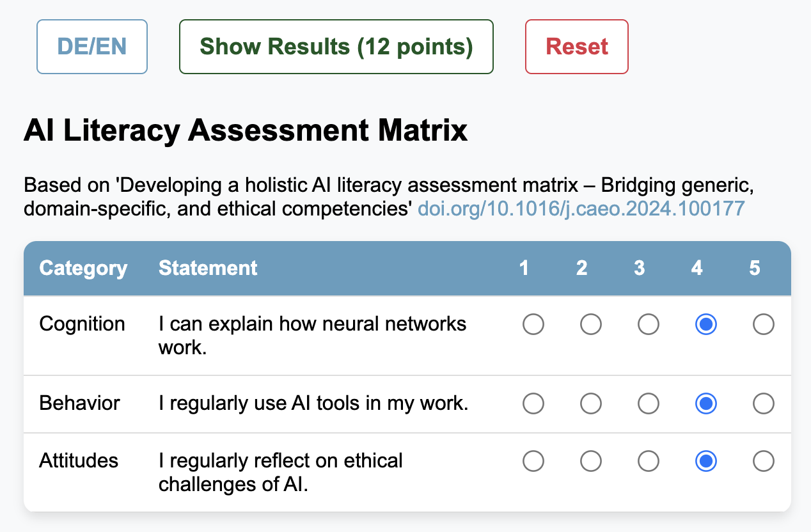
Task: Choose 3 for the Cognition row
Action: tap(649, 325)
